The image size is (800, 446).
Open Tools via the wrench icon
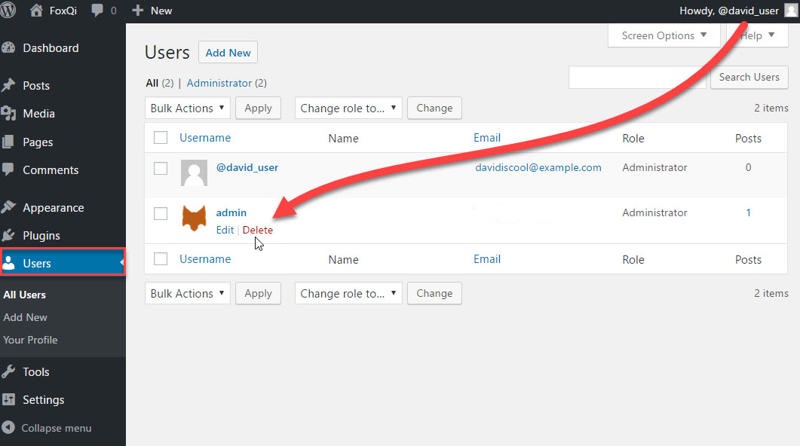tap(9, 372)
